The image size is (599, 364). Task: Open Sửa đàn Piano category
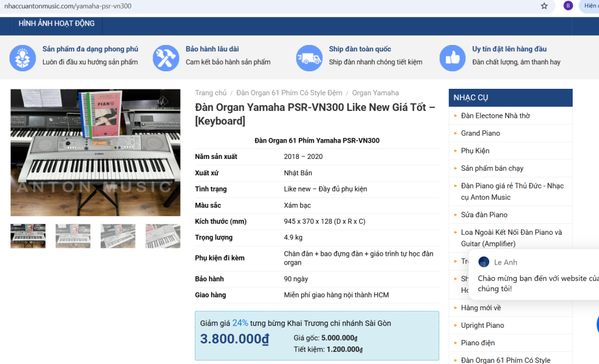coord(484,215)
